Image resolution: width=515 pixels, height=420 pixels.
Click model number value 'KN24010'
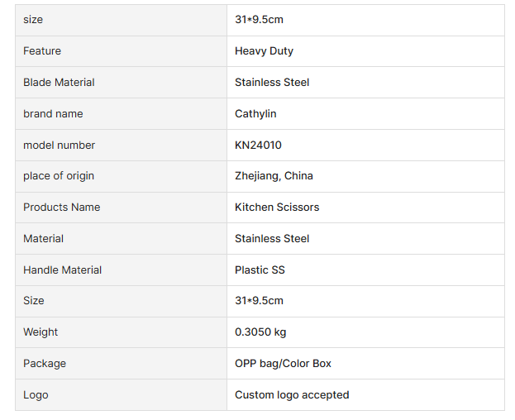coord(258,146)
